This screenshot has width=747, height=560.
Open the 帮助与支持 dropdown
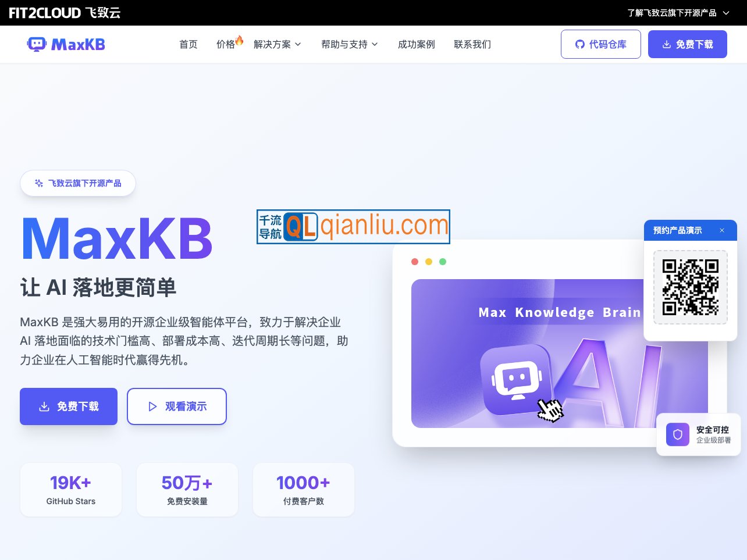[x=349, y=44]
